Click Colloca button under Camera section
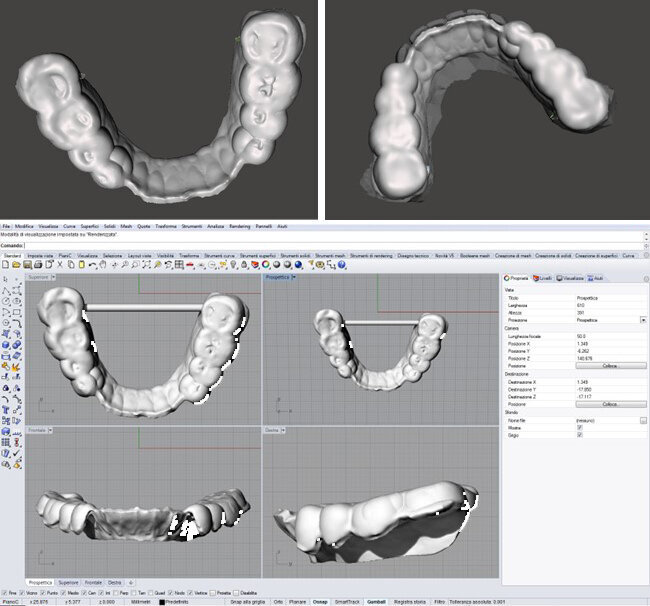This screenshot has height=606, width=650. click(x=610, y=366)
